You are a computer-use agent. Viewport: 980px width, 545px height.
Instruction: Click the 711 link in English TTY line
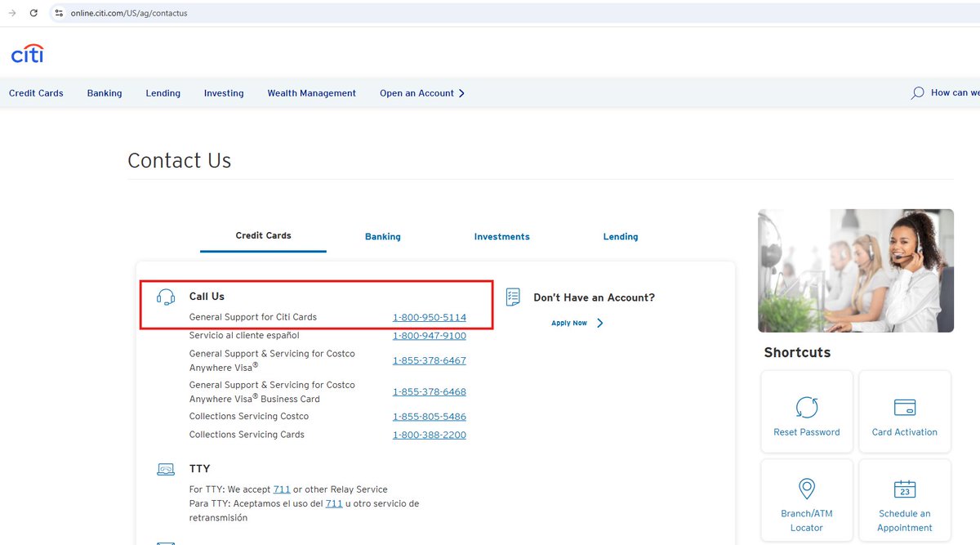pyautogui.click(x=282, y=489)
